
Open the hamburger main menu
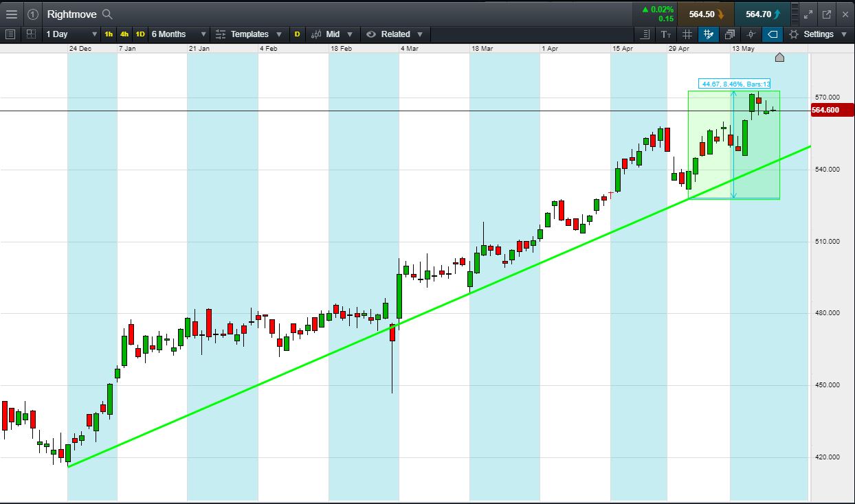(11, 14)
